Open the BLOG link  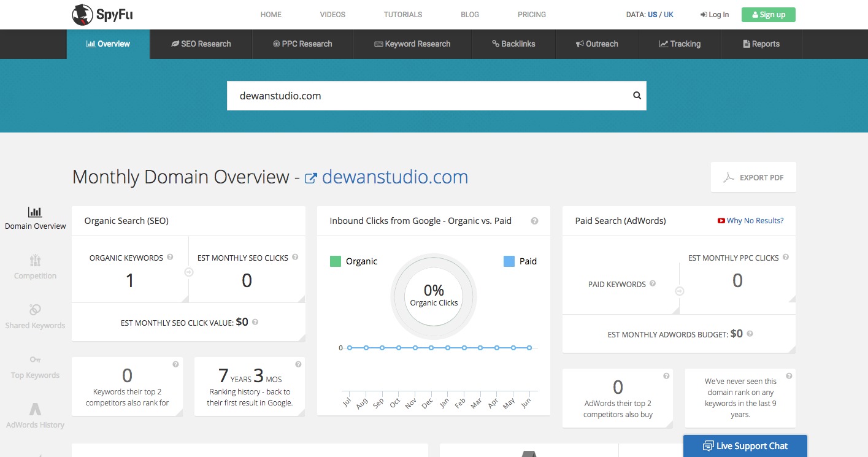[x=470, y=15]
